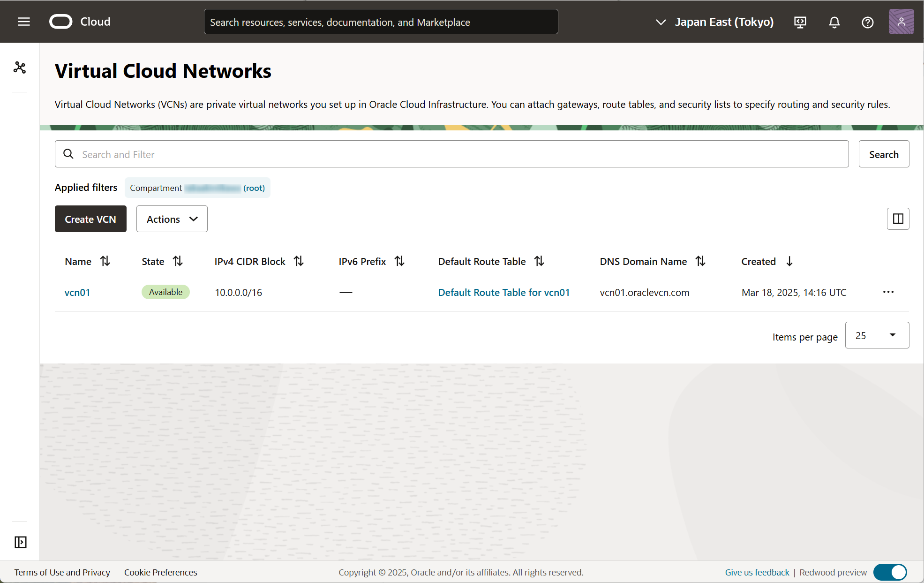Screen dimensions: 924x583
Task: Sort by IPv6 Prefix column
Action: 399,261
